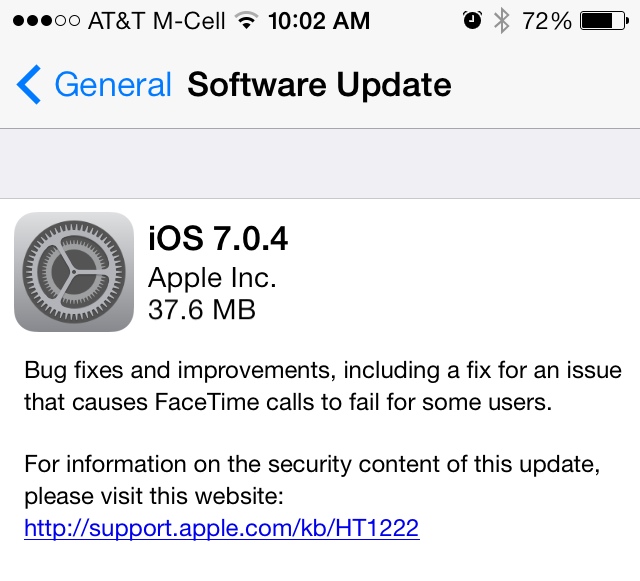
Task: Tap the Bluetooth status icon
Action: pos(502,20)
